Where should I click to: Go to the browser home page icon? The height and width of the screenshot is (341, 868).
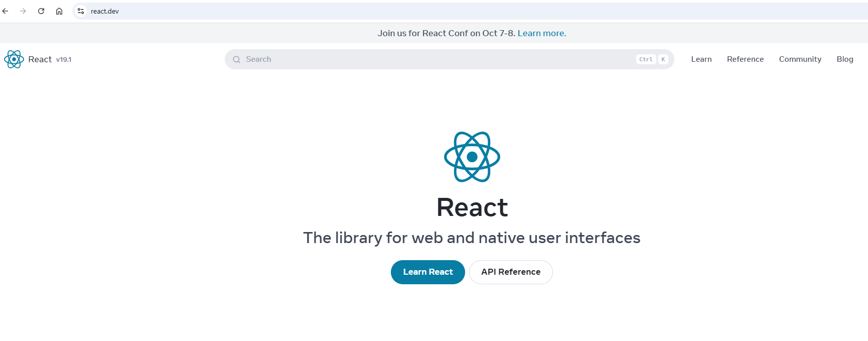pyautogui.click(x=59, y=11)
